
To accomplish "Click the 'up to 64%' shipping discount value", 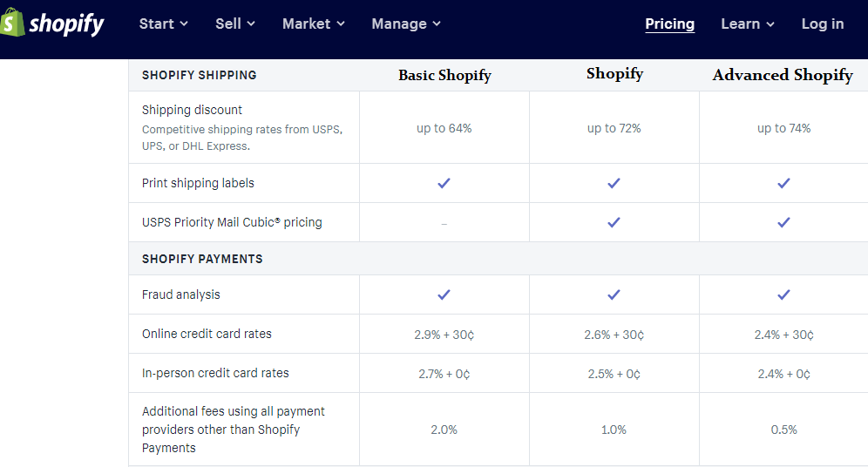I will click(444, 128).
